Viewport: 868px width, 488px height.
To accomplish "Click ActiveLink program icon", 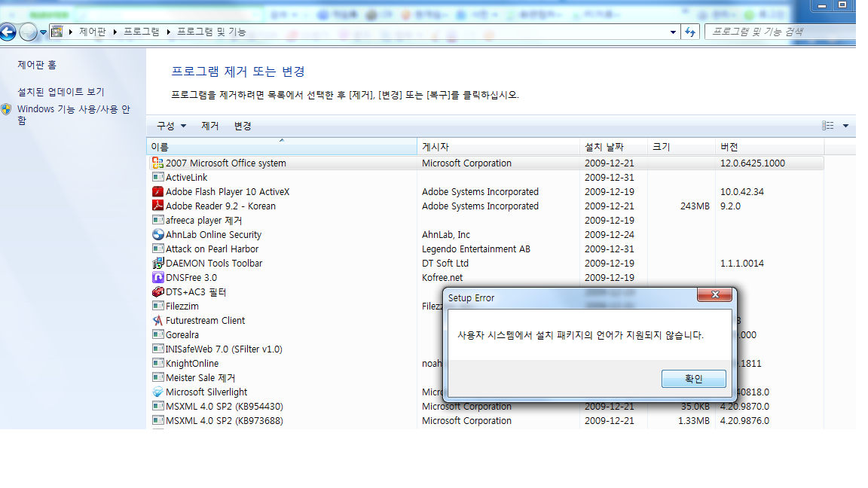I will 157,177.
